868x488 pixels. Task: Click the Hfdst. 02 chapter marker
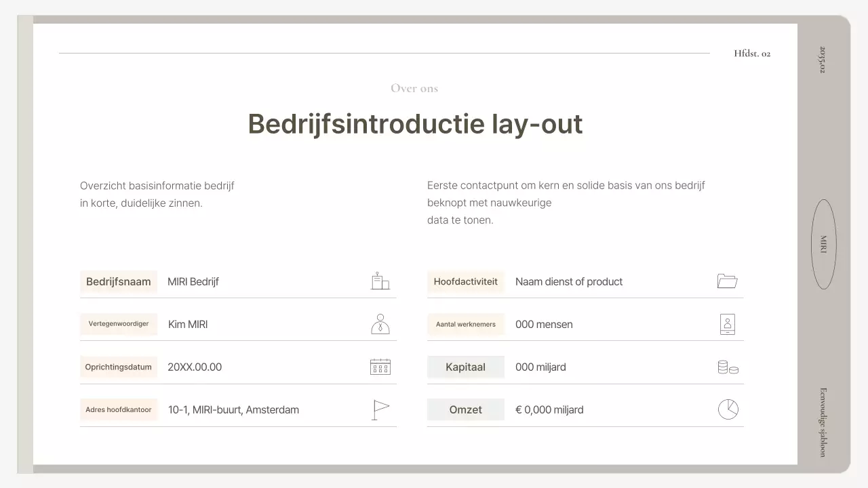tap(752, 53)
